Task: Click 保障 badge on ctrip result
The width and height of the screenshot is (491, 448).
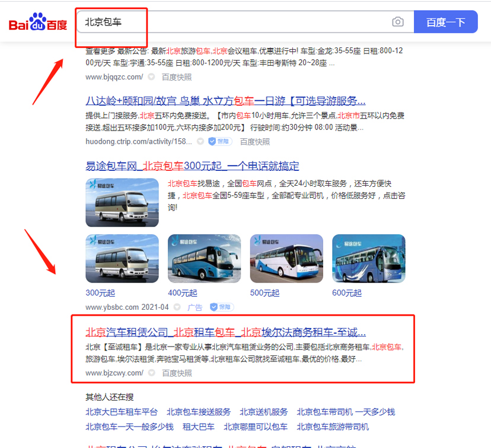Action: [x=220, y=142]
